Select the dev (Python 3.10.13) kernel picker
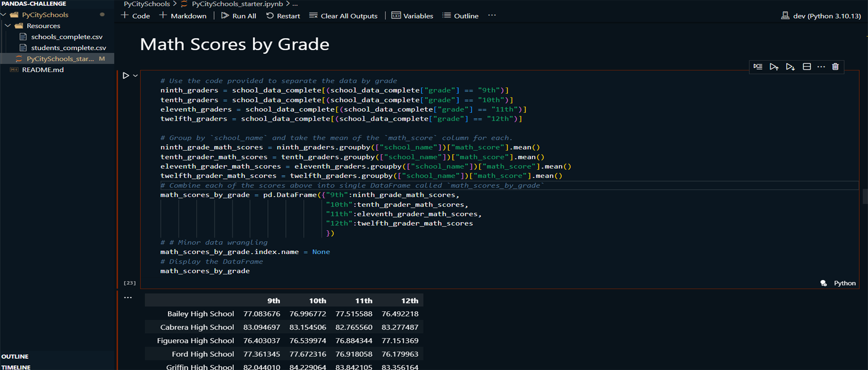 point(821,16)
